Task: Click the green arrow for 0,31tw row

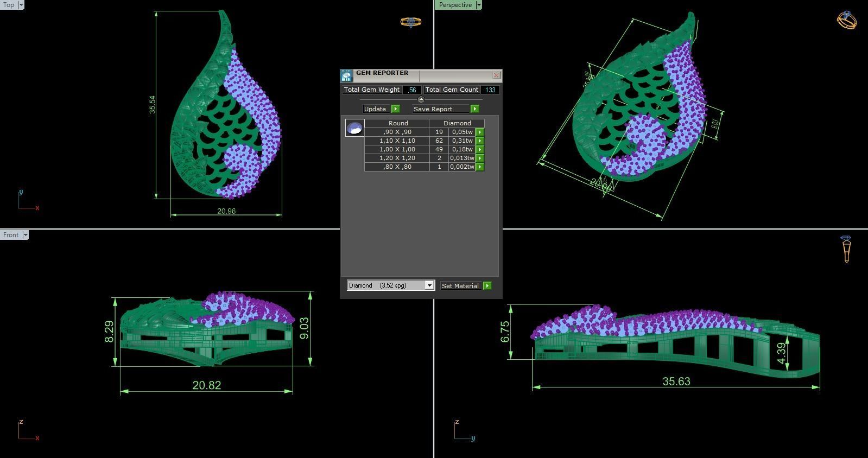Action: [x=480, y=141]
